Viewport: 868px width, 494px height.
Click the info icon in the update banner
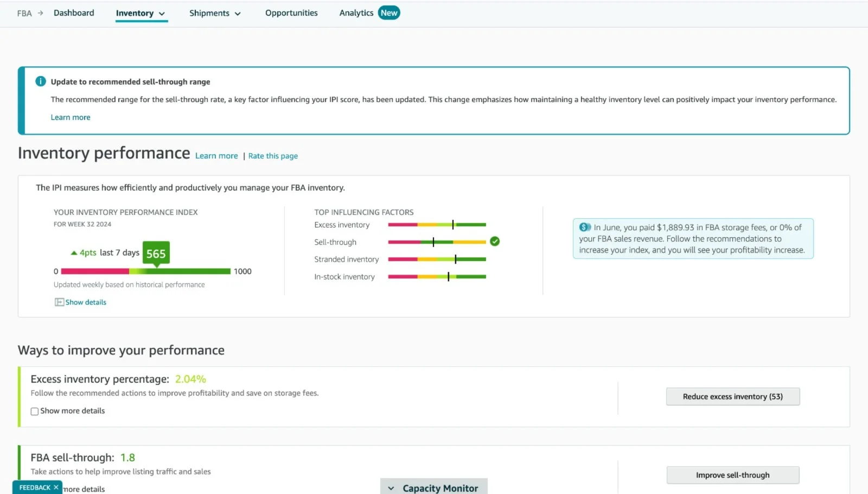click(x=41, y=81)
